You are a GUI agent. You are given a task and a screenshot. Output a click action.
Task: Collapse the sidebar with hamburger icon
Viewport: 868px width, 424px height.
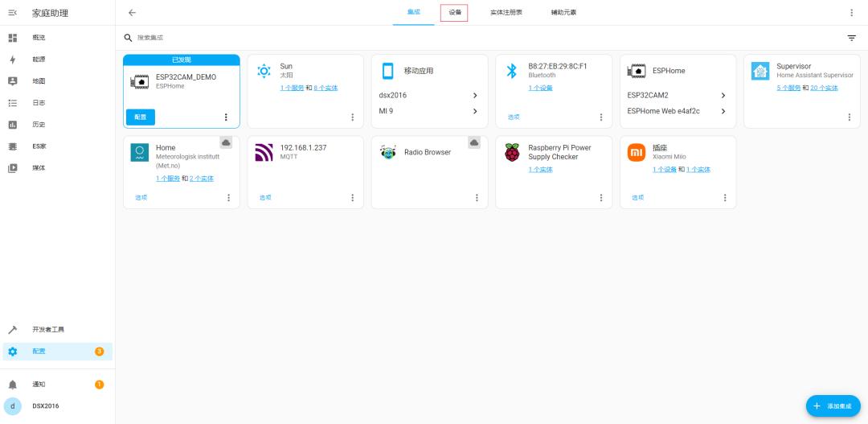(12, 13)
